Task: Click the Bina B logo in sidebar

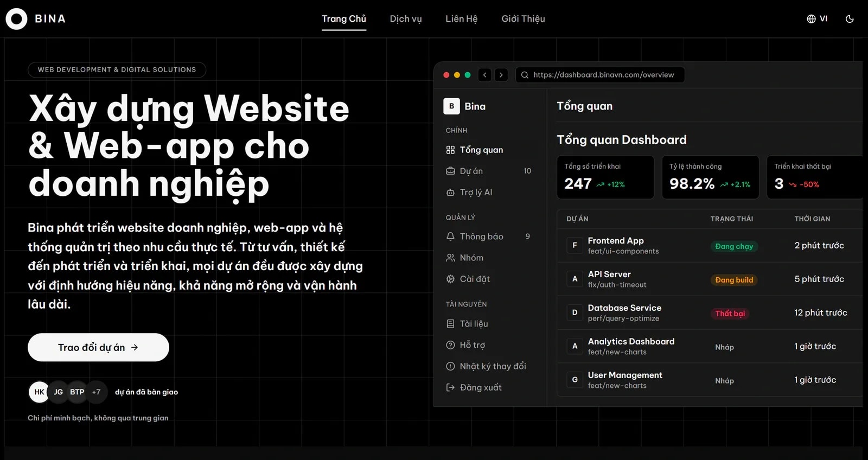Action: click(x=451, y=106)
